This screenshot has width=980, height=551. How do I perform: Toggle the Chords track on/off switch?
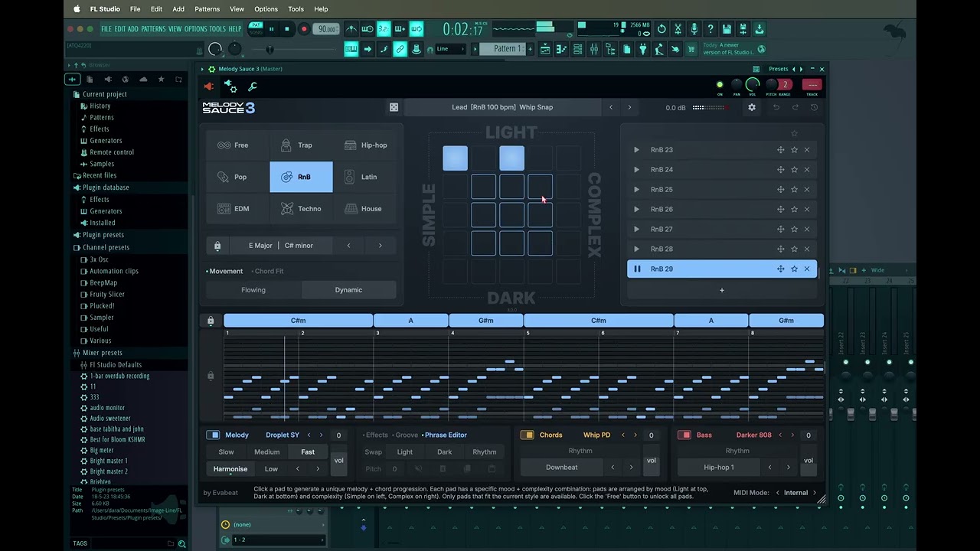pyautogui.click(x=527, y=435)
